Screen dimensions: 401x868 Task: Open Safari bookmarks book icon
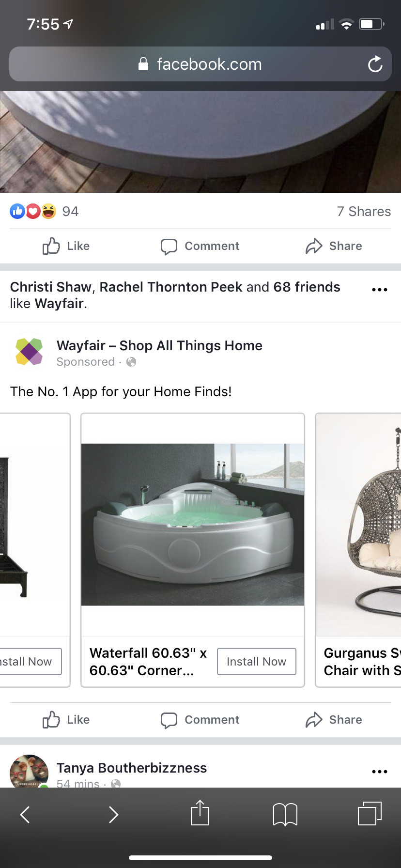tap(285, 814)
